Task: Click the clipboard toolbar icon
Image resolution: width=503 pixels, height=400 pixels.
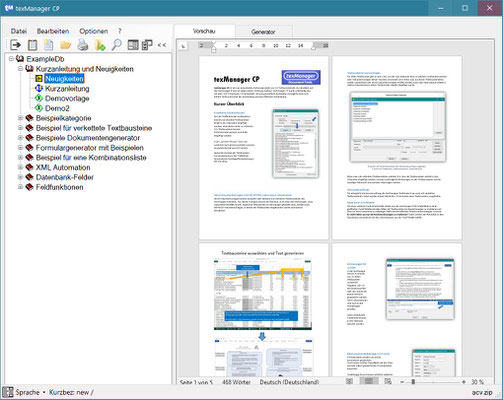Action: [32, 45]
